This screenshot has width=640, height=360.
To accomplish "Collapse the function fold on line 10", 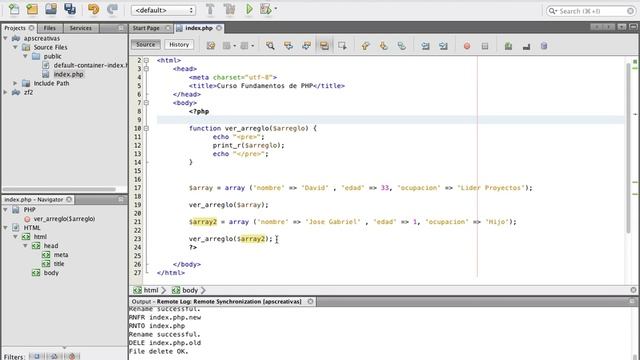I will (x=146, y=128).
